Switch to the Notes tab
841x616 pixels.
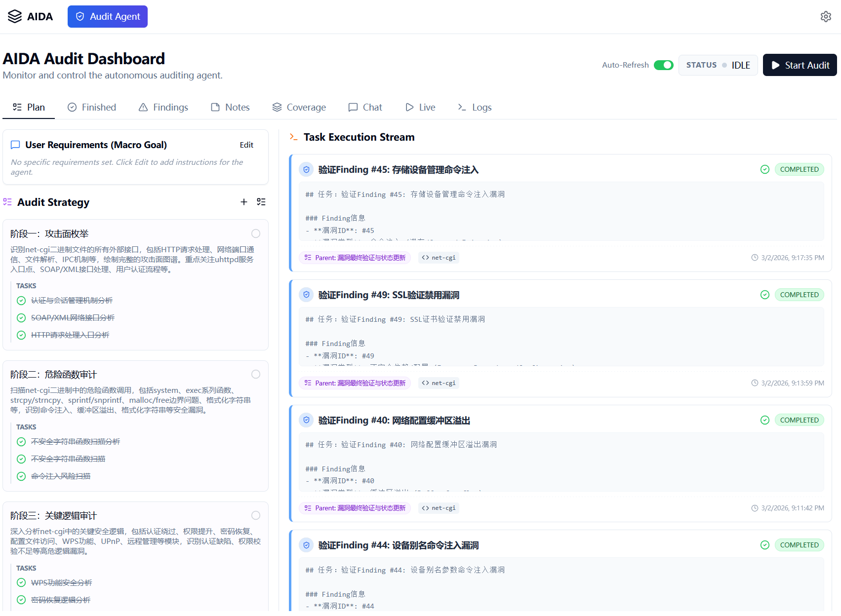230,107
